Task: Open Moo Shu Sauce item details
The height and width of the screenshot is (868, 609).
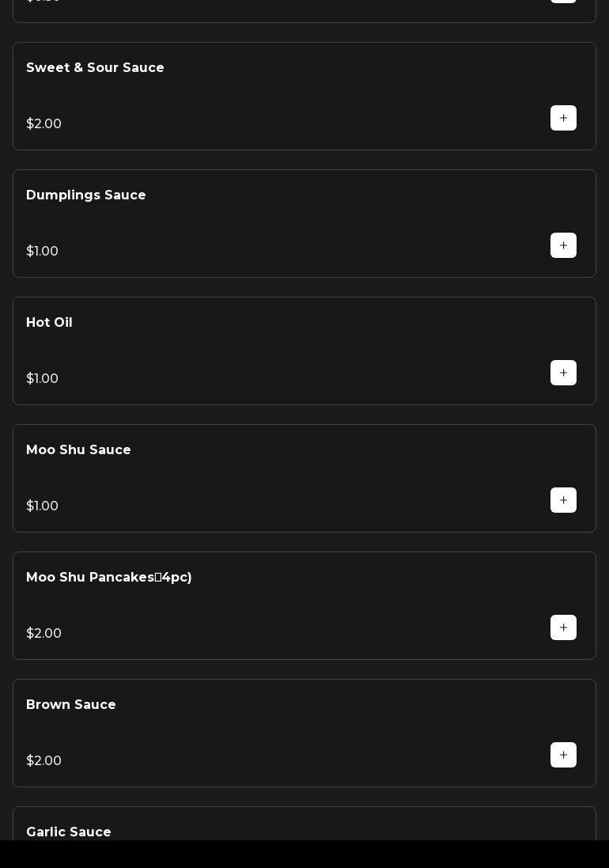Action: point(78,450)
